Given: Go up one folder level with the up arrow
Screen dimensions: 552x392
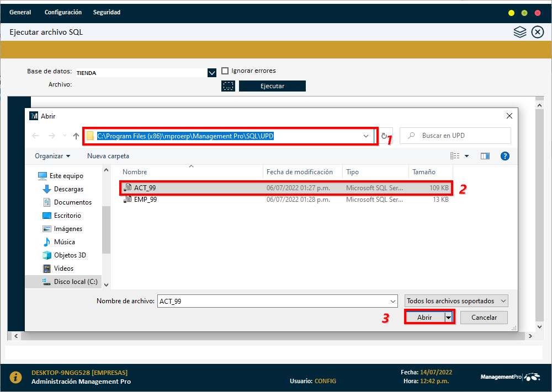Looking at the screenshot, I should click(75, 136).
